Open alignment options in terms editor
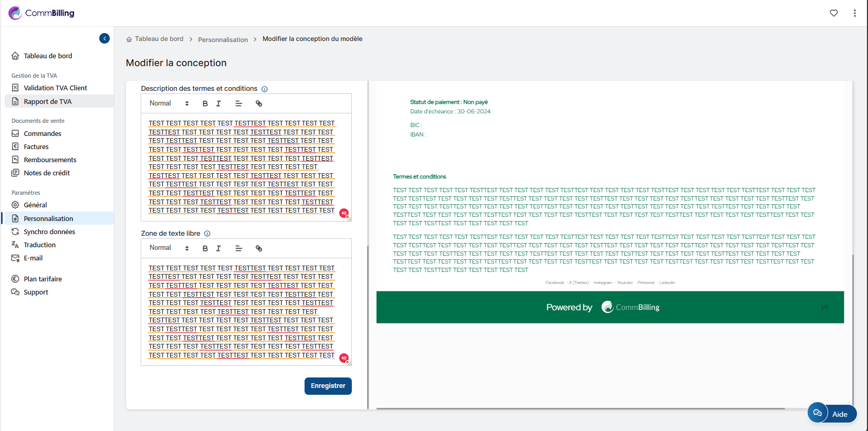 [238, 103]
